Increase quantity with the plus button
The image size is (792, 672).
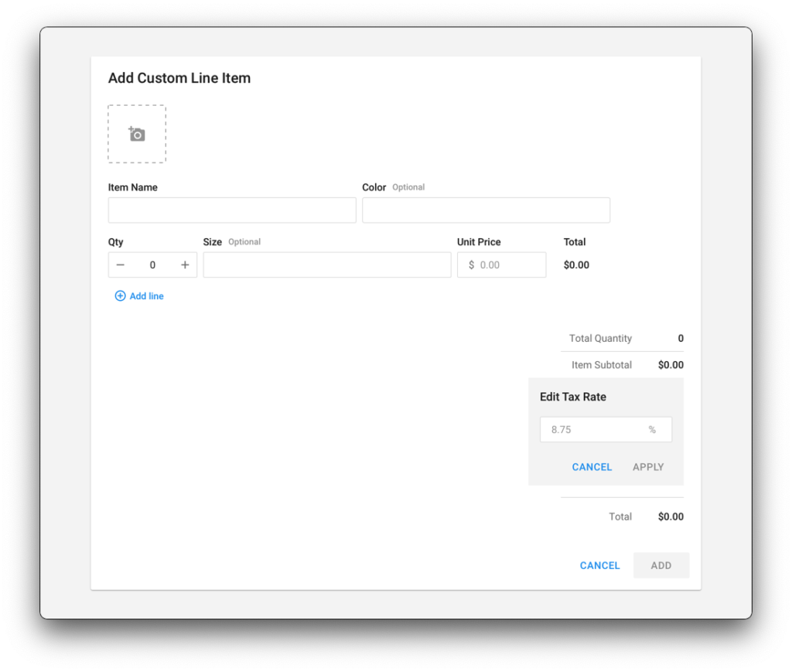pyautogui.click(x=185, y=265)
